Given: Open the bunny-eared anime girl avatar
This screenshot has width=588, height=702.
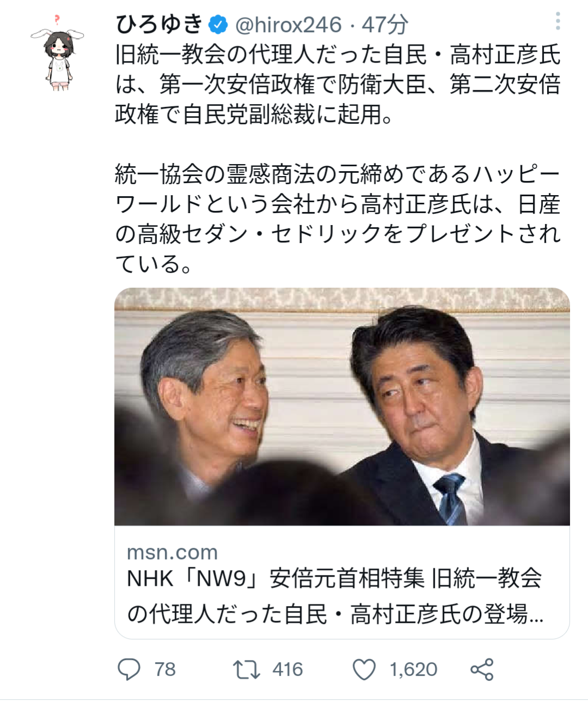Looking at the screenshot, I should coord(58,53).
